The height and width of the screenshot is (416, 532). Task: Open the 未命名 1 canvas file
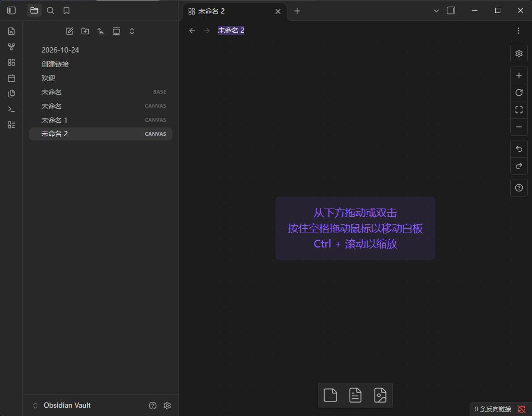tap(101, 120)
